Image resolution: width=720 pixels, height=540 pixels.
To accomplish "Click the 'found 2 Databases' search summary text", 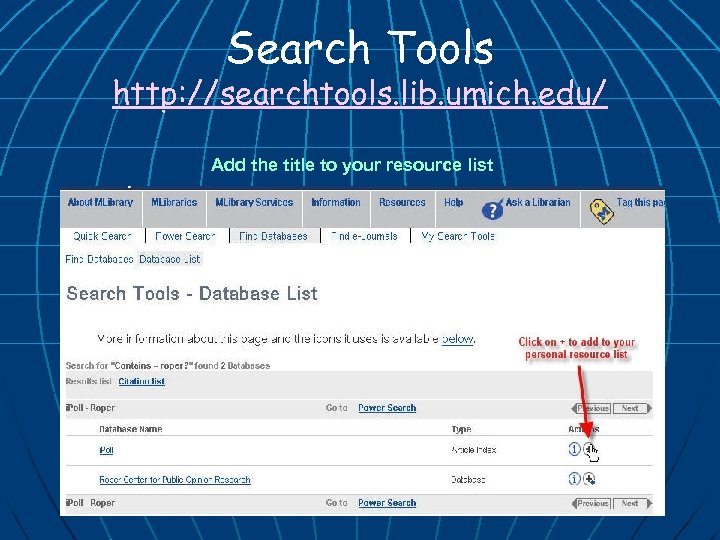I will point(232,366).
